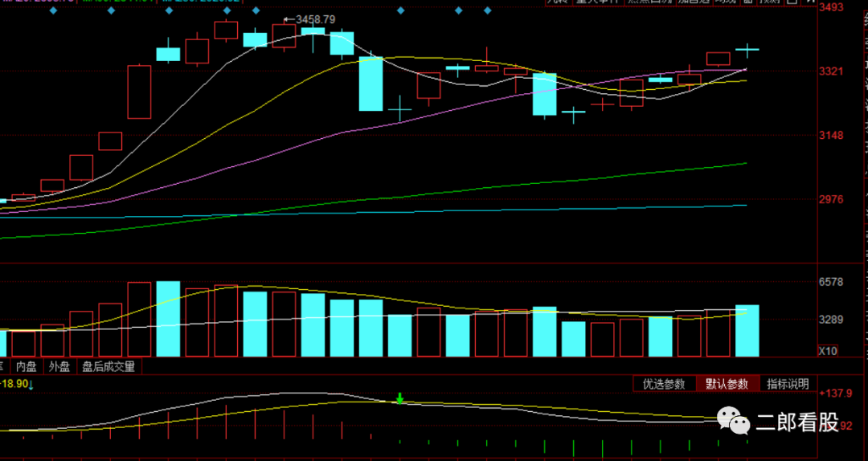The height and width of the screenshot is (461, 868).
Task: Select the final cross-shaped cyan candle
Action: point(747,50)
